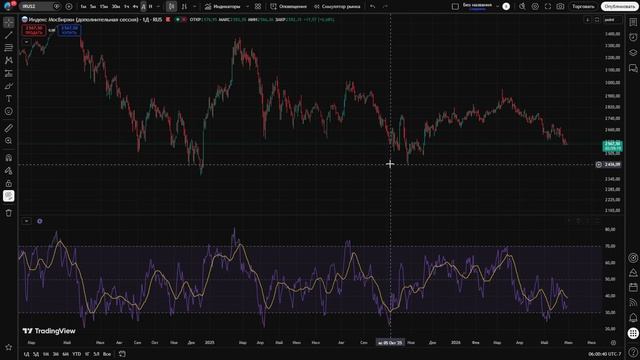This screenshot has width=640, height=360.
Task: Add symbol with the plus circle button
Action: (69, 6)
